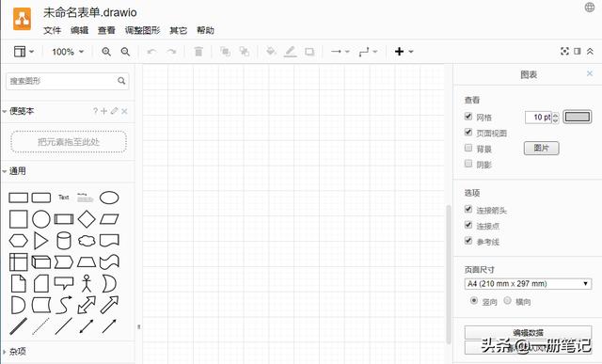Click the undo arrow icon
The height and width of the screenshot is (364, 602).
coord(151,52)
